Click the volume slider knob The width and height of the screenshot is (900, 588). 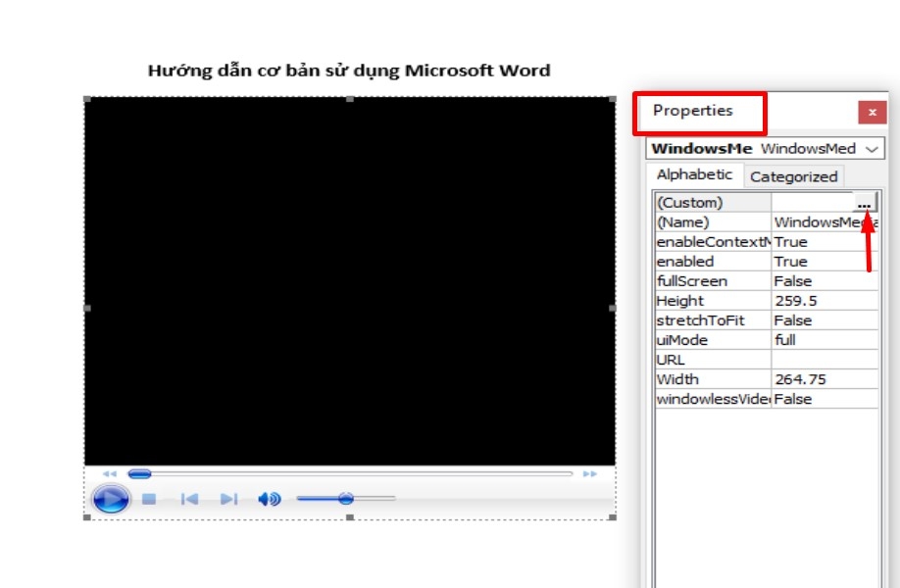[x=345, y=499]
